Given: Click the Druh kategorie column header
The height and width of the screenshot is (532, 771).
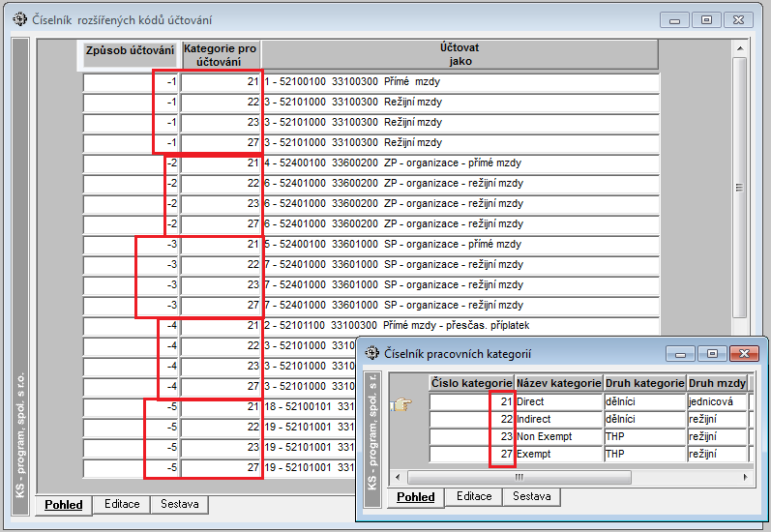Looking at the screenshot, I should click(x=644, y=383).
